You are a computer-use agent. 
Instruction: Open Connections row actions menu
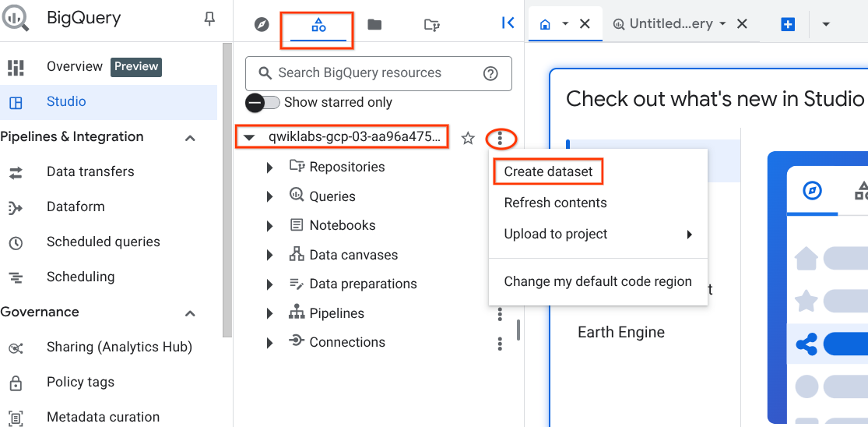pyautogui.click(x=500, y=344)
